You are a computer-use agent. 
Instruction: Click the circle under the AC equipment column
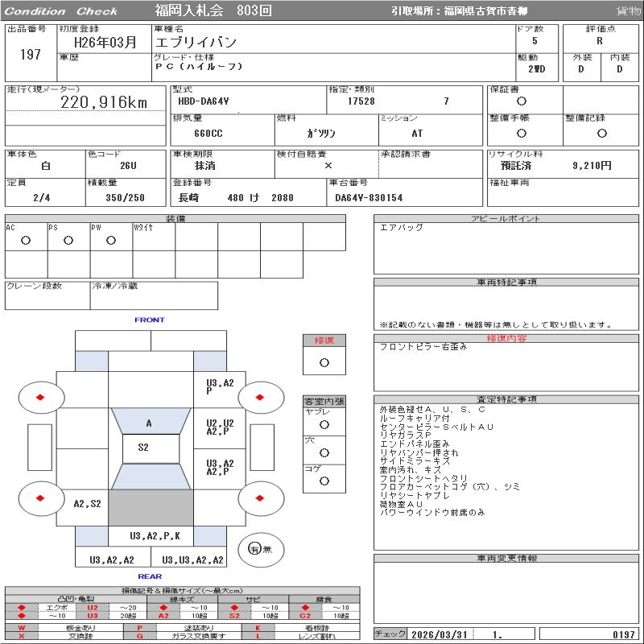click(26, 240)
